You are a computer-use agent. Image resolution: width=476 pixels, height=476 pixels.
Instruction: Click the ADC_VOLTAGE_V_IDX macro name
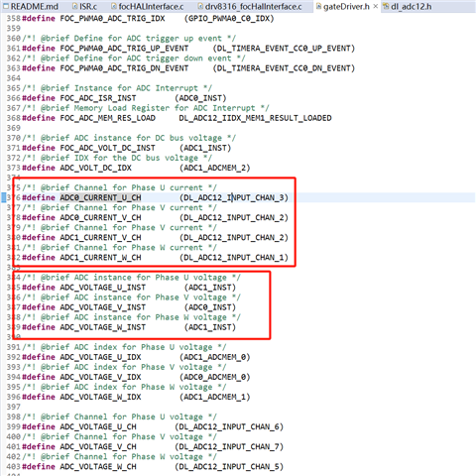pyautogui.click(x=100, y=377)
